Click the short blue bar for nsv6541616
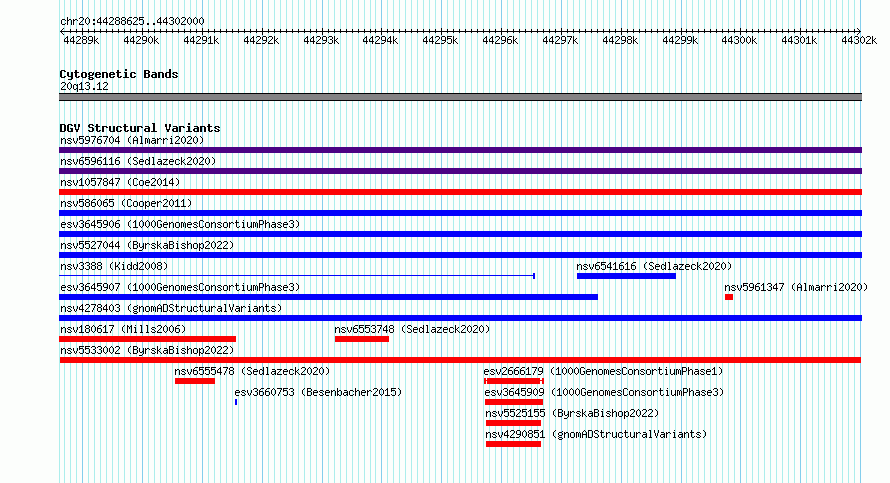 tap(626, 276)
